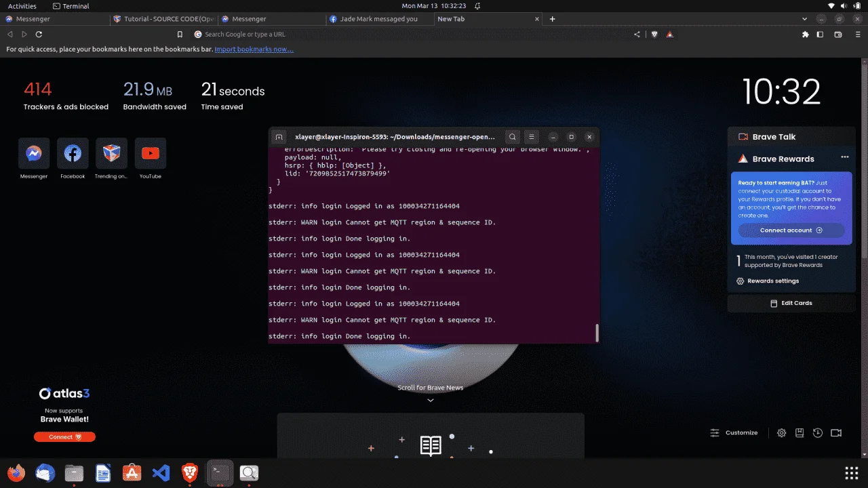This screenshot has width=868, height=488.
Task: Click the Terminal icon in the dock
Action: click(220, 472)
